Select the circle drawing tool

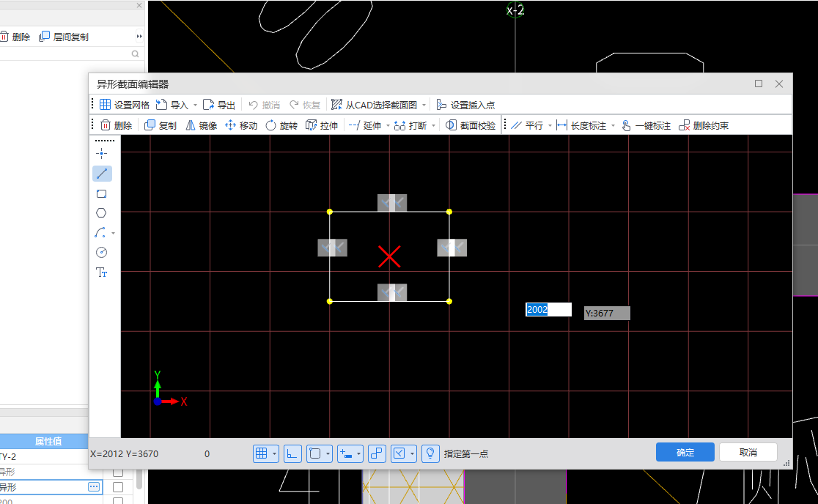click(102, 253)
